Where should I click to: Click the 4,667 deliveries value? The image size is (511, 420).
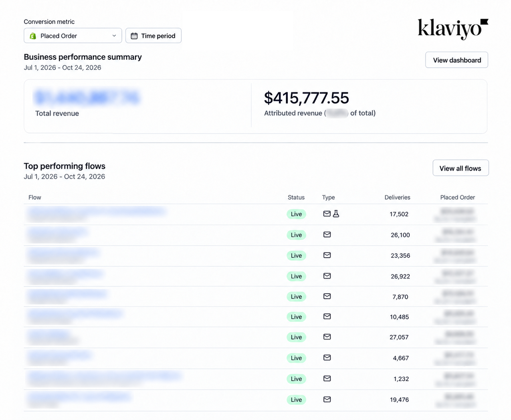(x=401, y=358)
